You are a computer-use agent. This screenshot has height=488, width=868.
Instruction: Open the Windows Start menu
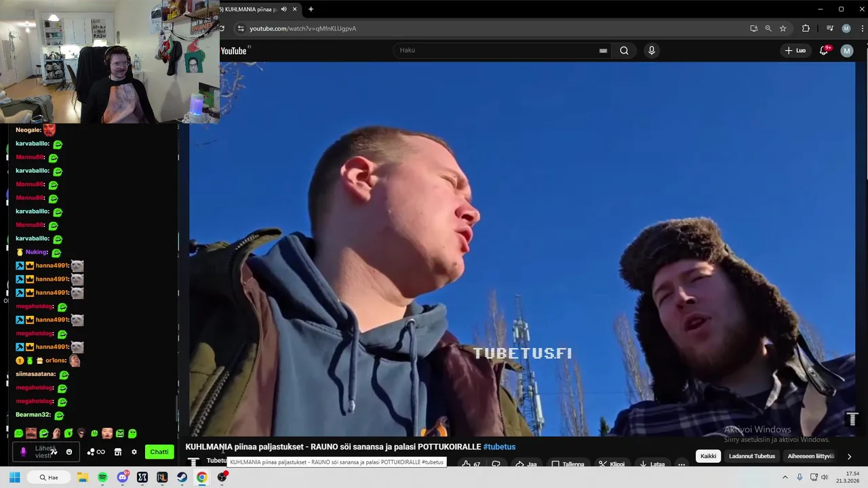(15, 477)
